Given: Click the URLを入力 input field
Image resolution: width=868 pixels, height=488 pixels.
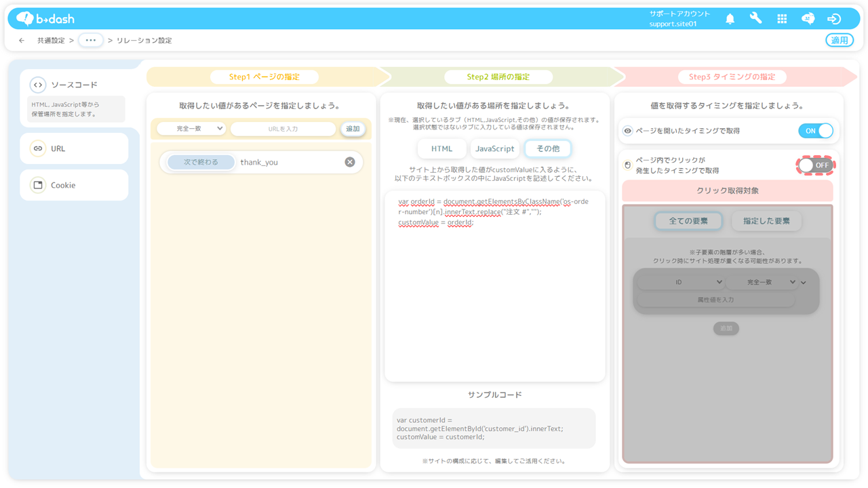Looking at the screenshot, I should click(x=283, y=128).
